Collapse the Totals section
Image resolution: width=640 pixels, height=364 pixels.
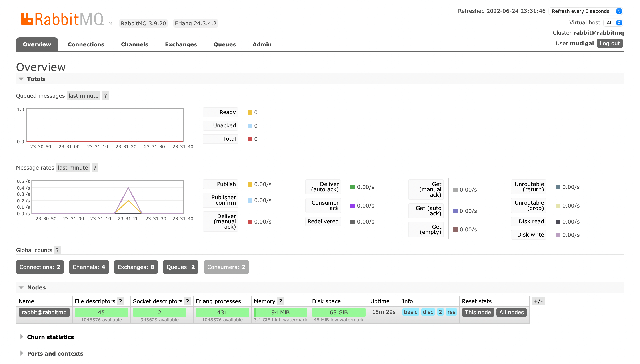pos(36,79)
